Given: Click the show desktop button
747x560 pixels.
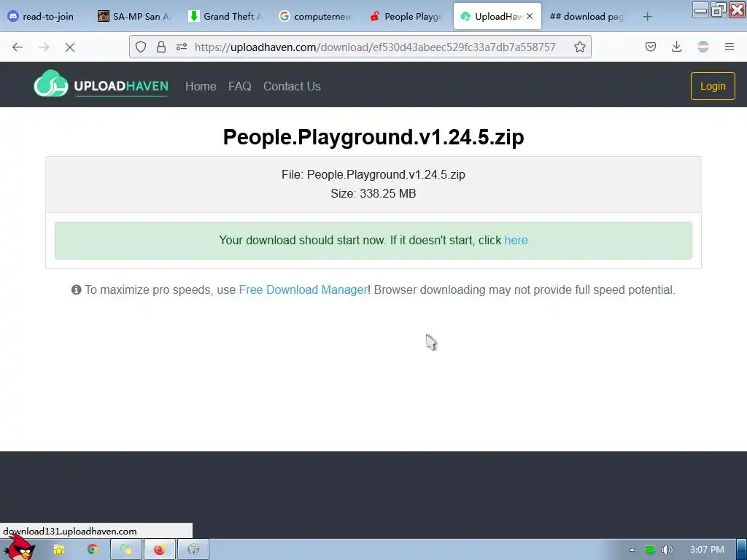Looking at the screenshot, I should [x=741, y=550].
